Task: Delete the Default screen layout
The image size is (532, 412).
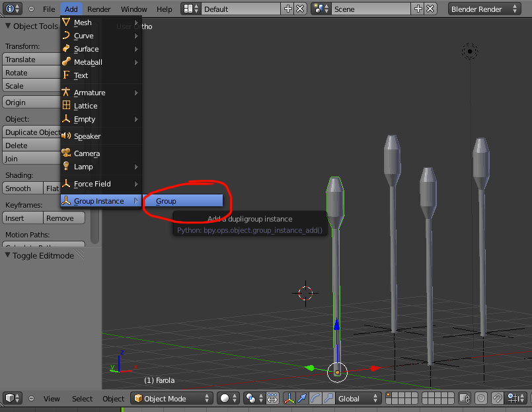Action: (300, 9)
